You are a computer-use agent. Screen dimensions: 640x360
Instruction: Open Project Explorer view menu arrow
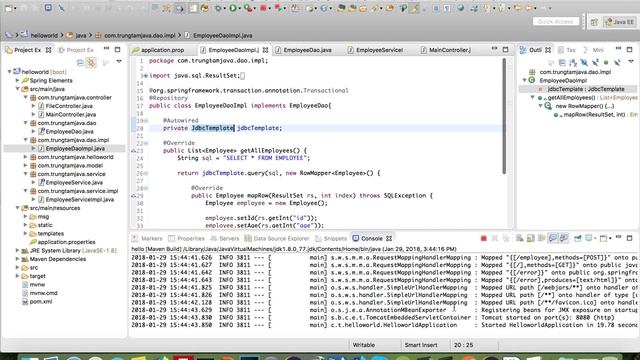point(119,62)
